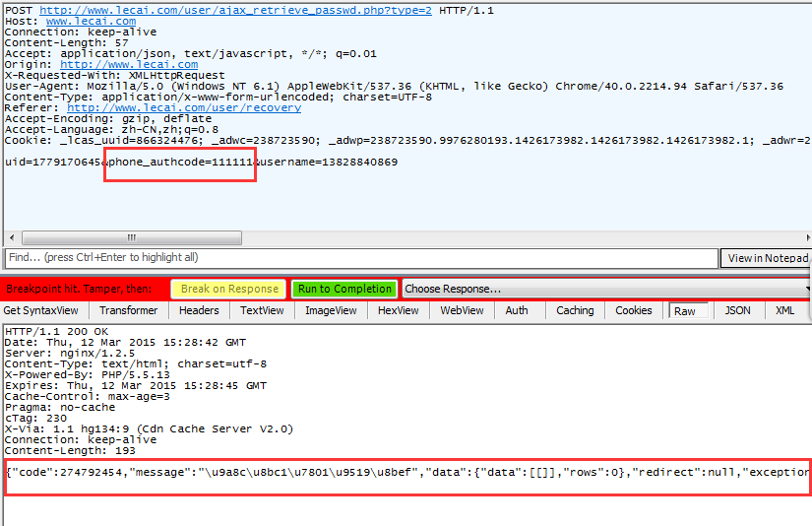Click the cTag: 230 header line
Screen dimensions: 812x526
pyautogui.click(x=35, y=419)
